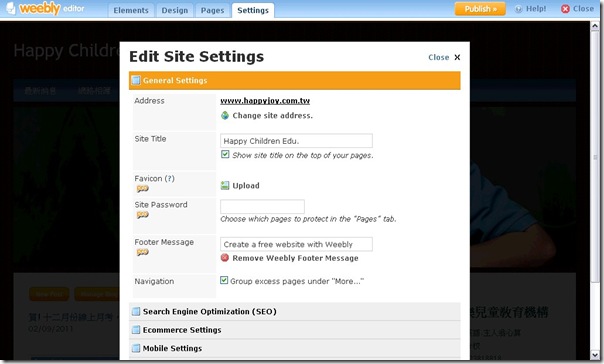Open www.happyjoy.com.tw address link
This screenshot has width=604, height=364.
[265, 101]
